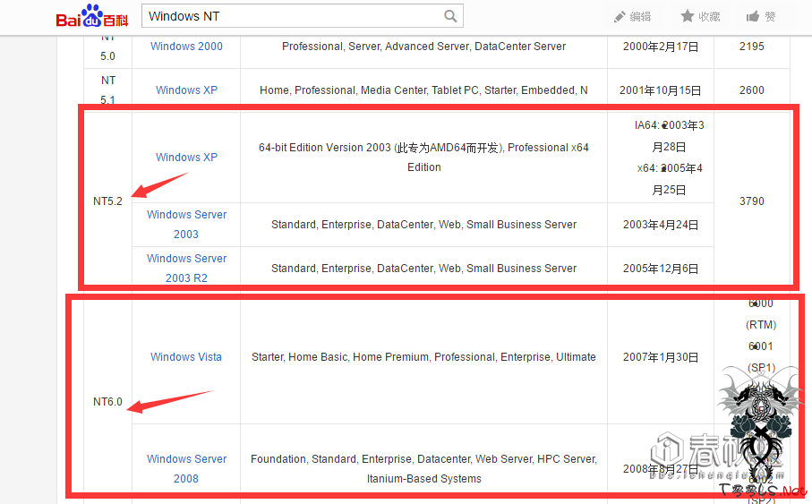
Task: Click the NT5.2 version cell
Action: (x=107, y=201)
